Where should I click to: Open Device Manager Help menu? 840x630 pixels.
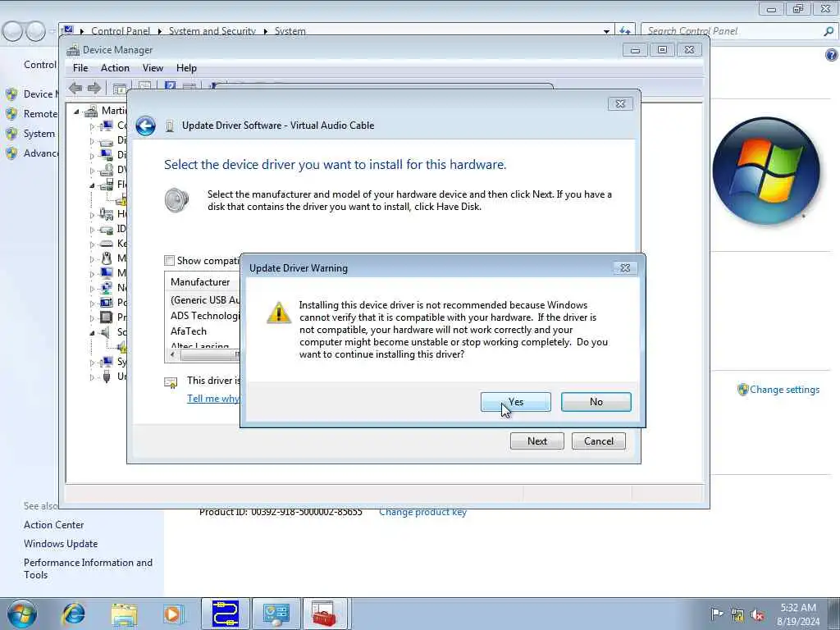point(186,68)
